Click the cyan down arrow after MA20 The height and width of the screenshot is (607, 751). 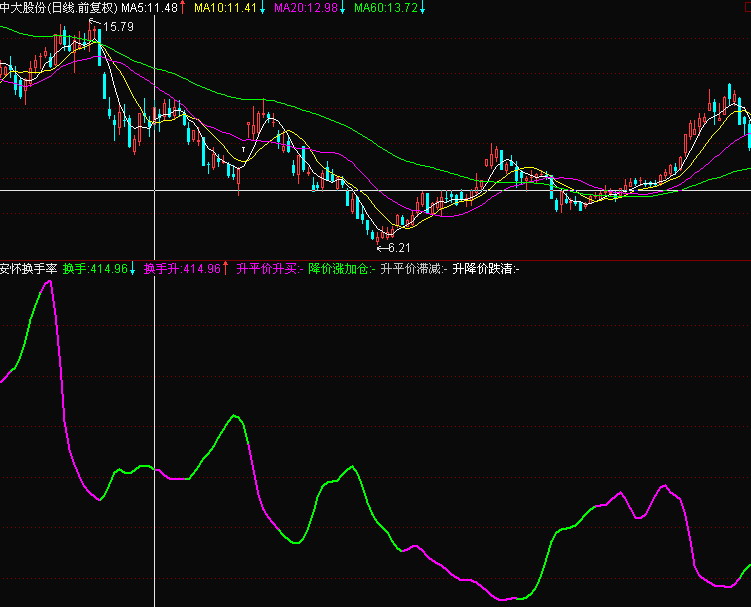(342, 8)
